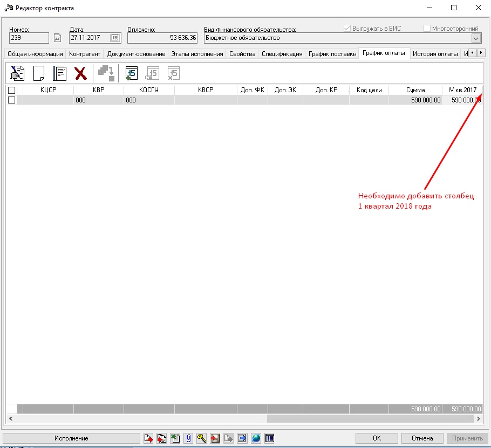This screenshot has height=448, width=491.
Task: Switch to the Спецификация tab
Action: coord(282,54)
